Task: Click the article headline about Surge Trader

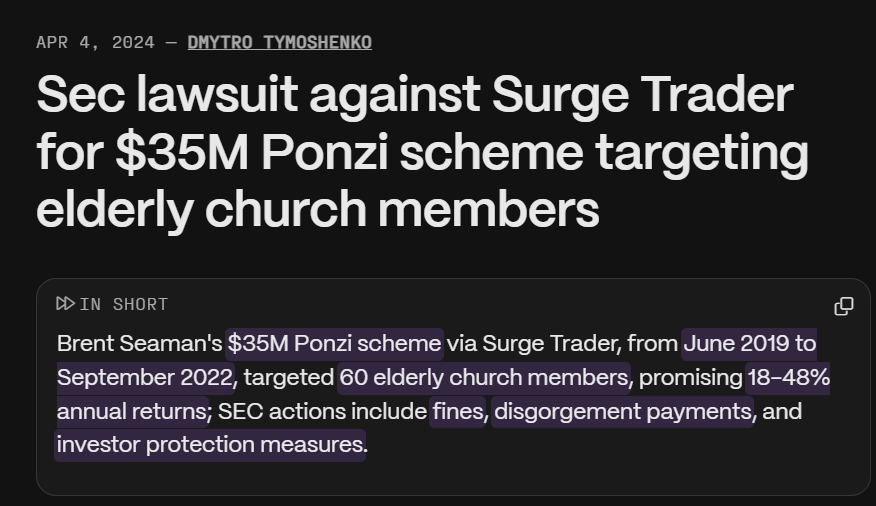Action: click(422, 151)
